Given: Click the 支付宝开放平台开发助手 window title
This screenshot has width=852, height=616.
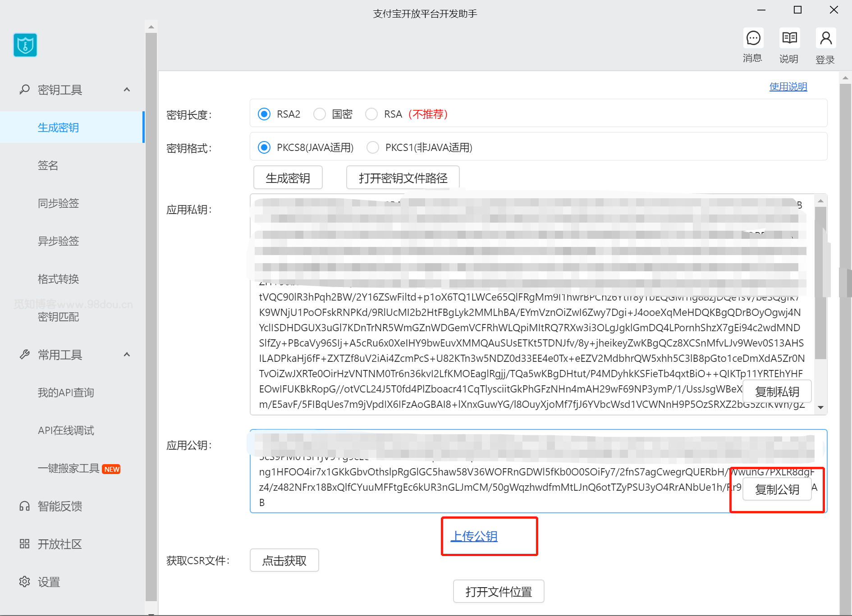Looking at the screenshot, I should click(425, 14).
